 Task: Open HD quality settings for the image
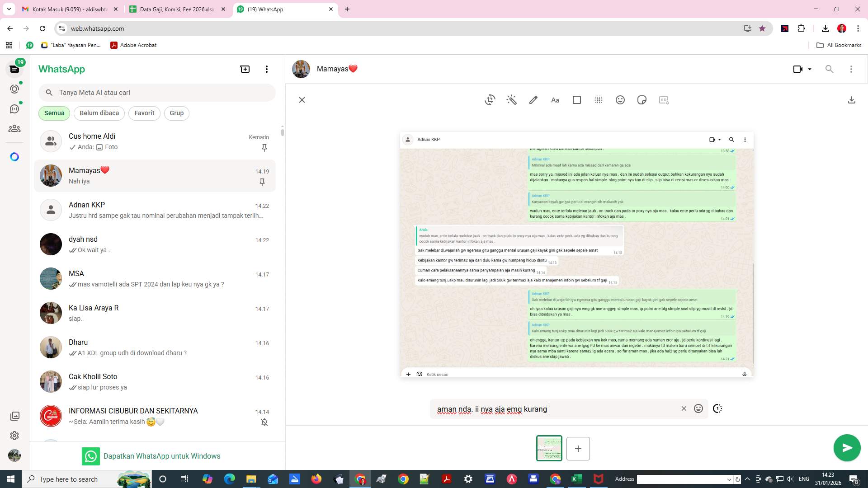663,100
